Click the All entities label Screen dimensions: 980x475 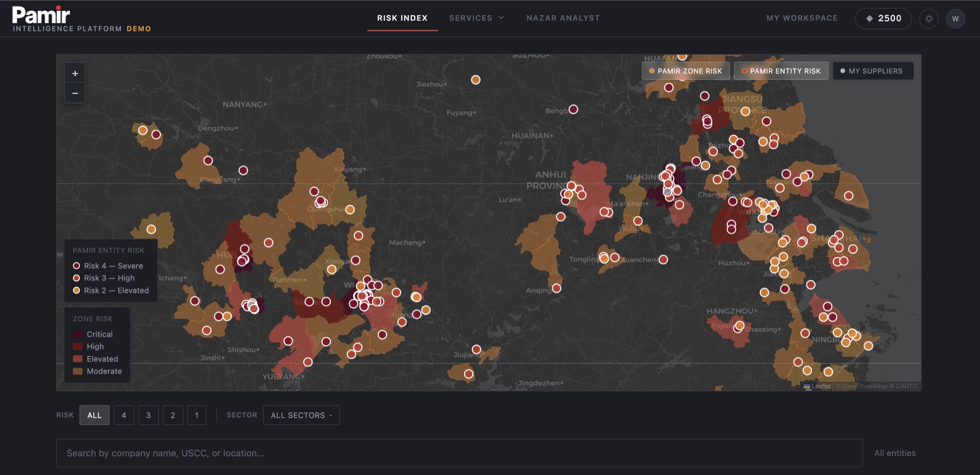pos(895,453)
